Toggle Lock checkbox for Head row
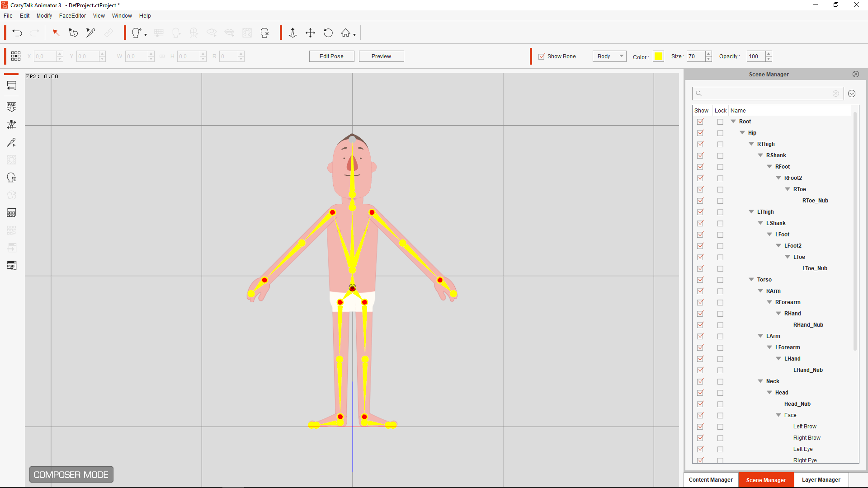868x488 pixels. 720,393
